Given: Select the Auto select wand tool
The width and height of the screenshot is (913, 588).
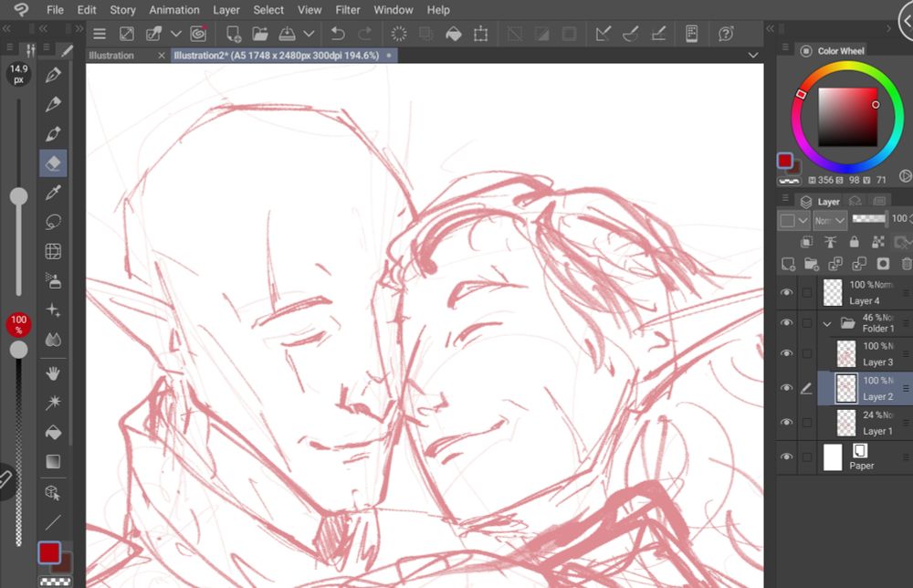Looking at the screenshot, I should (53, 403).
